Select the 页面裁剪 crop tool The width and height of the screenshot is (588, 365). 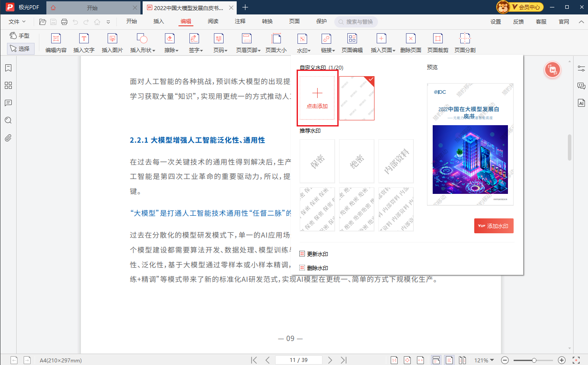click(x=437, y=42)
